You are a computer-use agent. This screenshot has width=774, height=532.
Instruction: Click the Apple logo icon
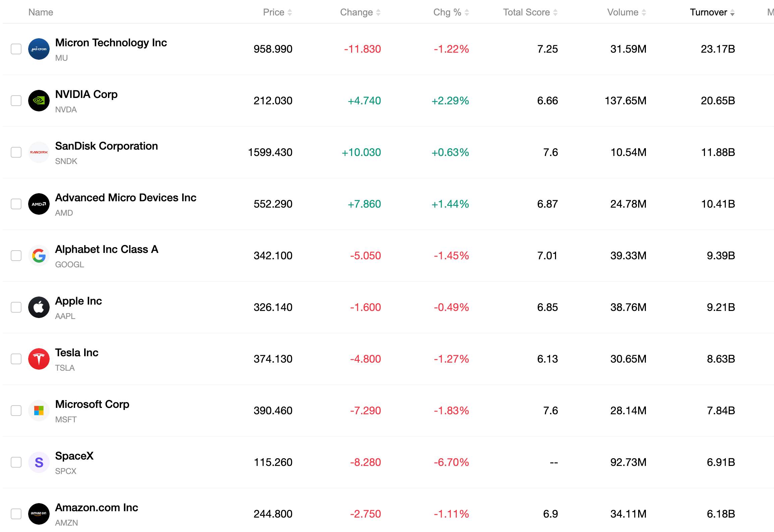click(x=39, y=307)
